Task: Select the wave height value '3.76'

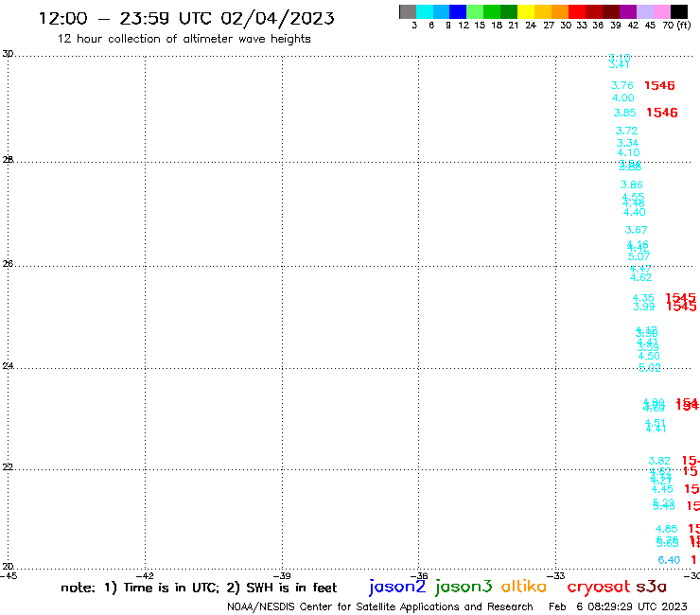Action: click(x=621, y=85)
